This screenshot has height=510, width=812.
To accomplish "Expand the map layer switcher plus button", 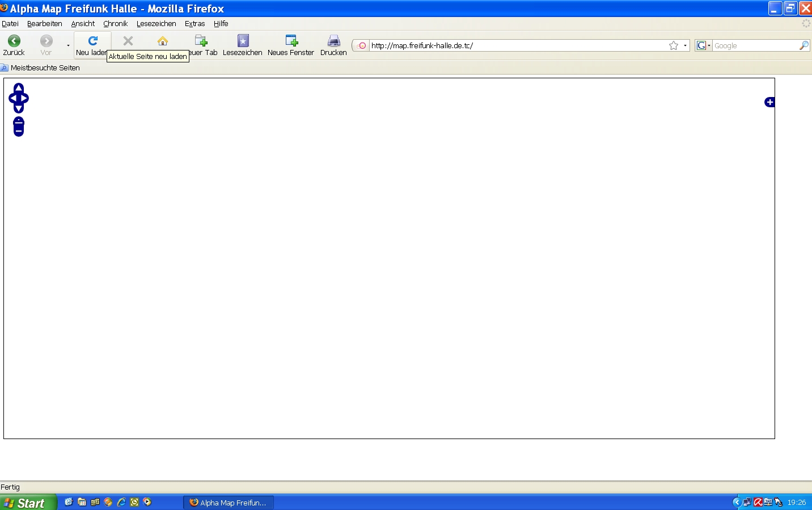I will coord(769,102).
